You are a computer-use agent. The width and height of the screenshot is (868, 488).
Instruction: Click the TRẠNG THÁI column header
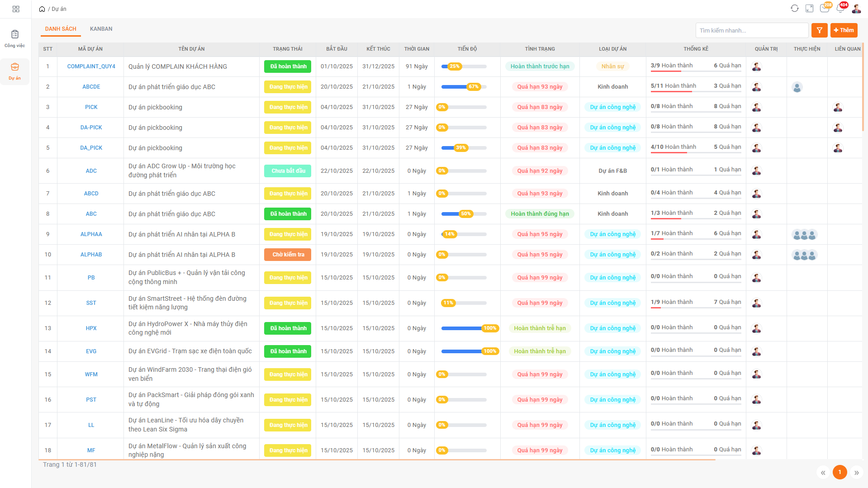tap(287, 49)
